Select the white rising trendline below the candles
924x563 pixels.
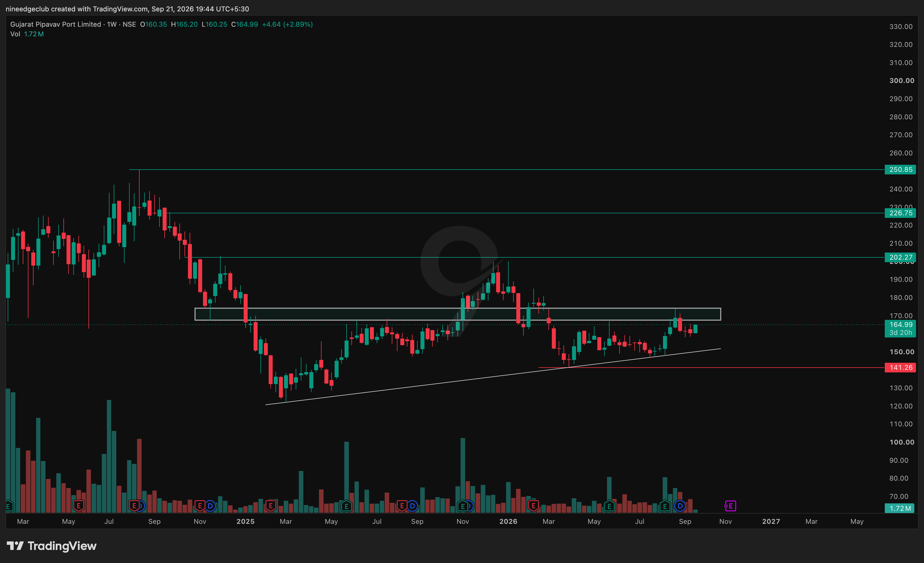click(x=493, y=377)
